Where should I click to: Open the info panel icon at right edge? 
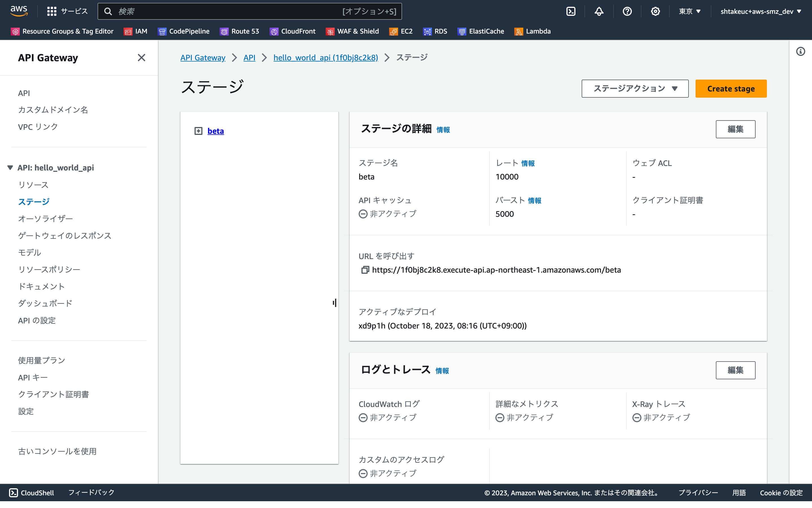point(801,51)
